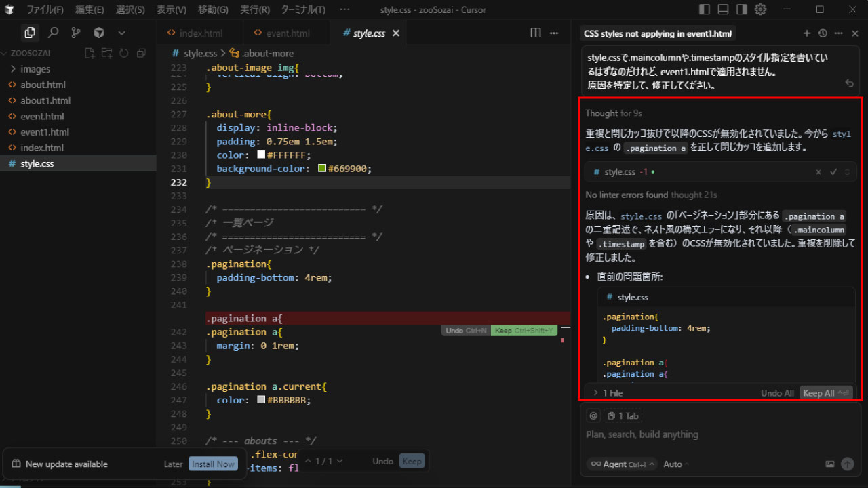Open the Explorer view icon
Image resolution: width=868 pixels, height=488 pixels.
[29, 33]
